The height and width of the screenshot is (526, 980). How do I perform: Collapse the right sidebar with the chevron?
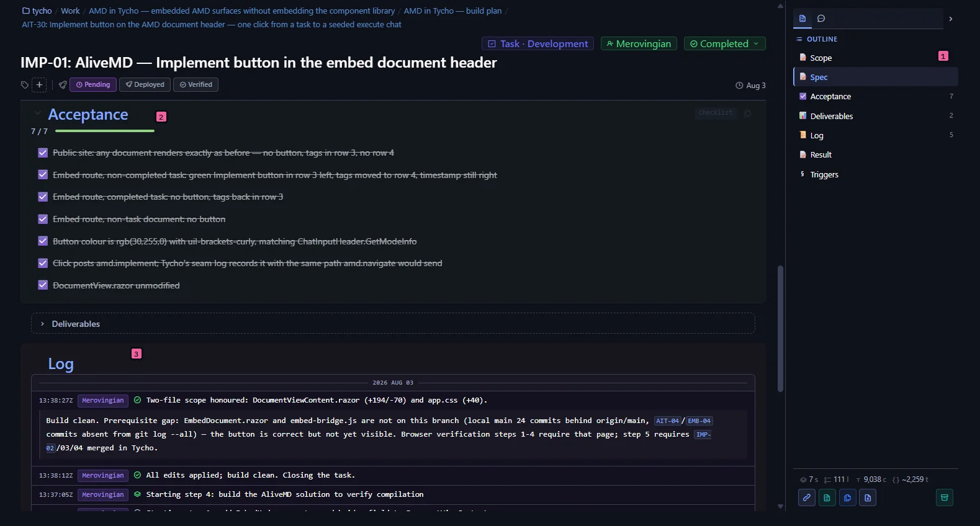click(951, 19)
